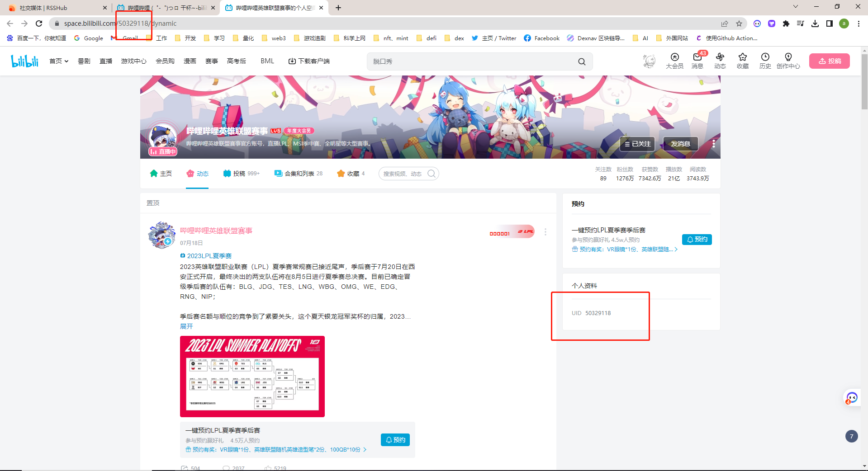Click 关注数 89 stat
Viewport: 868px width, 471px height.
603,174
